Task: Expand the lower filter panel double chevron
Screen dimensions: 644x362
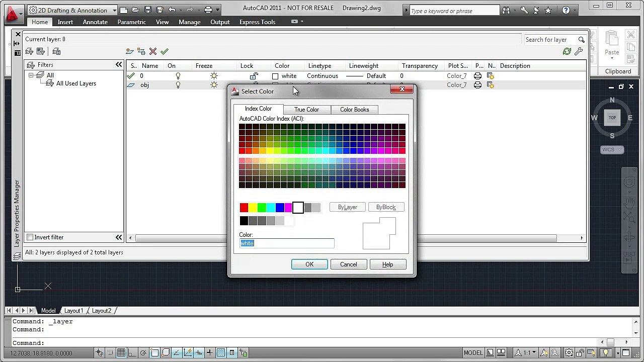Action: 119,237
